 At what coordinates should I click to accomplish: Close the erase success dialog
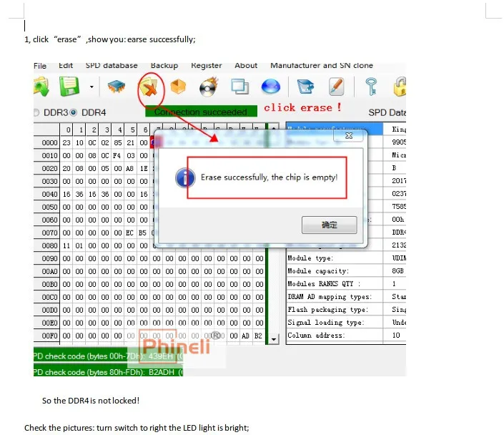(349, 136)
